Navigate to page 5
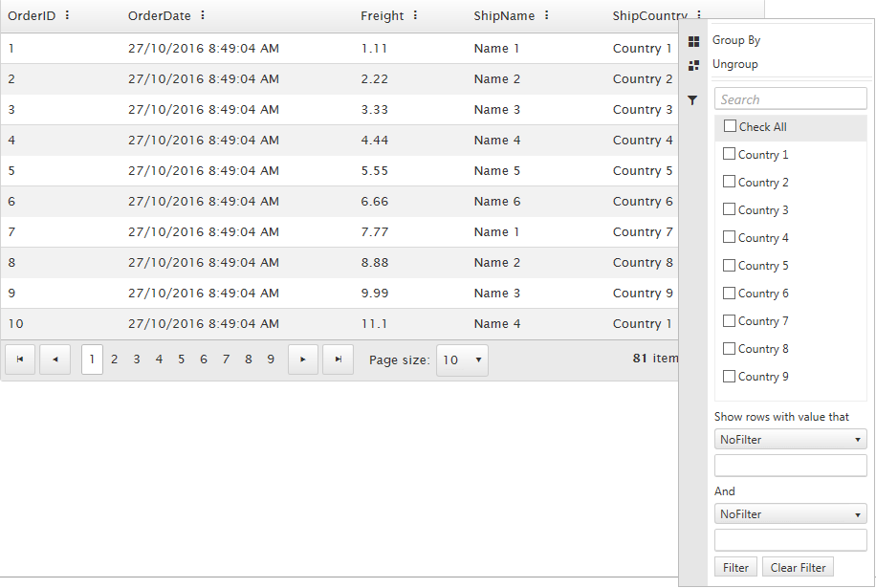 click(182, 359)
